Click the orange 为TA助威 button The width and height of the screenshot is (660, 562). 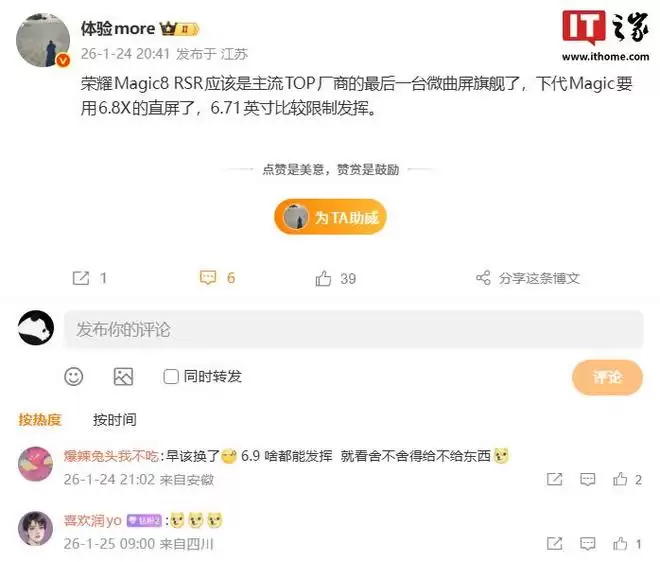point(330,217)
